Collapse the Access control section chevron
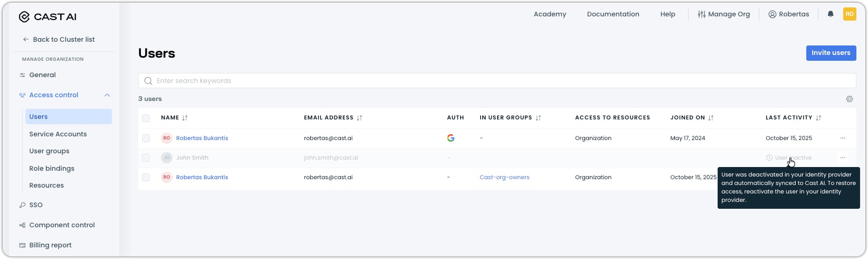 (x=107, y=95)
